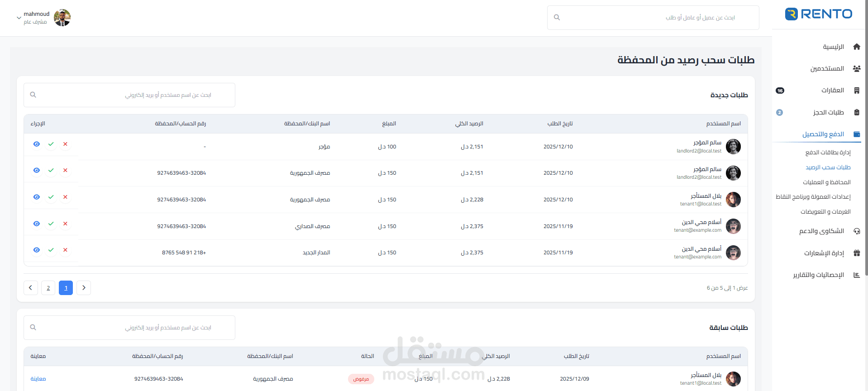This screenshot has height=391, width=868.
Task: Click the mahmoud profile avatar
Action: click(x=62, y=18)
